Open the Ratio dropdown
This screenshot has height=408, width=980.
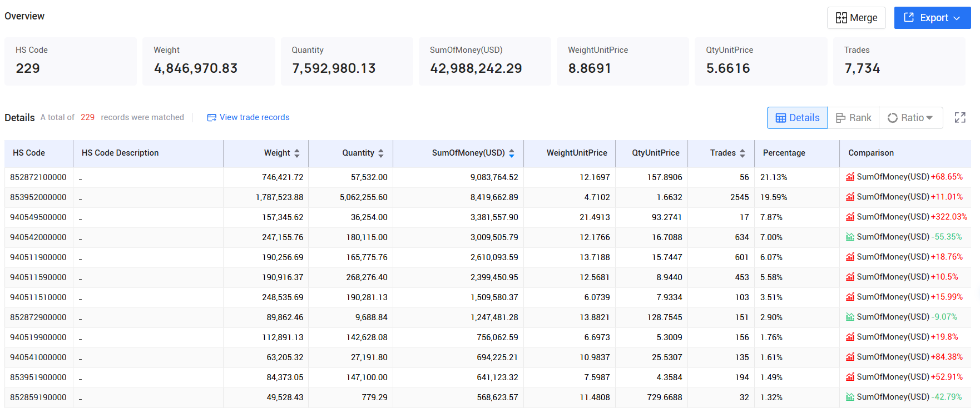[910, 118]
